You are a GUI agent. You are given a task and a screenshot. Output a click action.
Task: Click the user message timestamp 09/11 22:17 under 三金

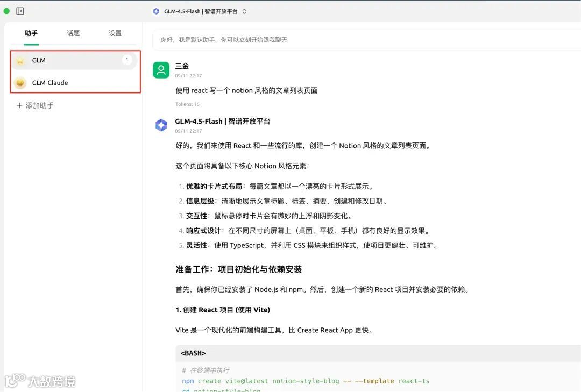pyautogui.click(x=188, y=76)
